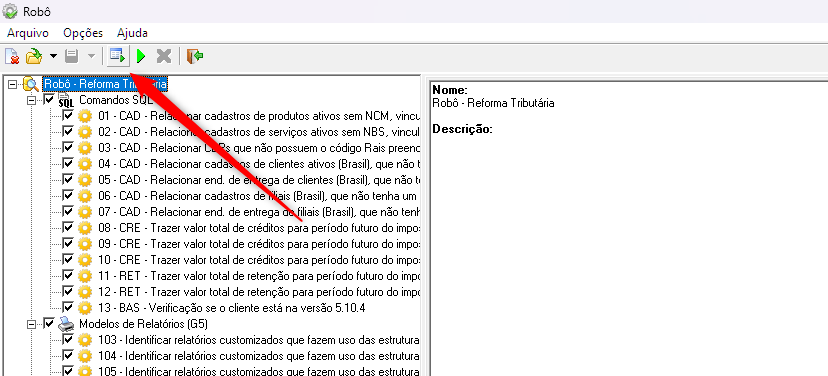Viewport: 828px width, 376px height.
Task: Click the gear icon of item 08 - CRE
Action: (x=84, y=228)
